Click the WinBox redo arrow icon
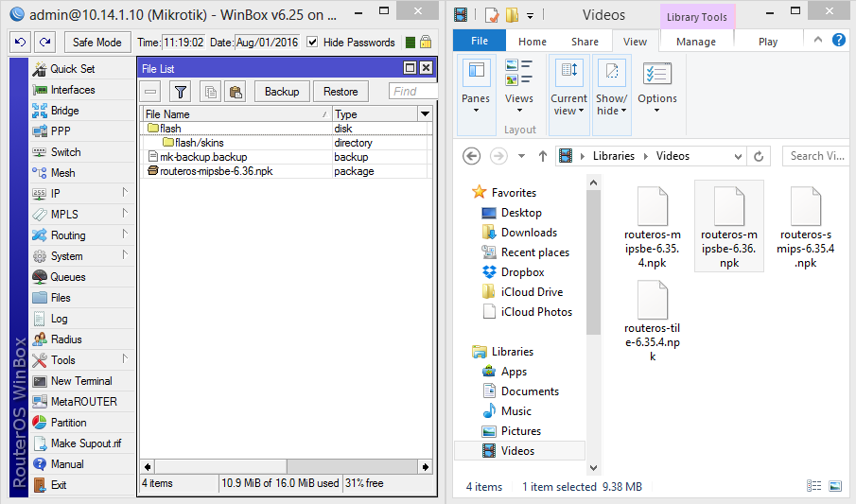The image size is (856, 504). tap(44, 42)
